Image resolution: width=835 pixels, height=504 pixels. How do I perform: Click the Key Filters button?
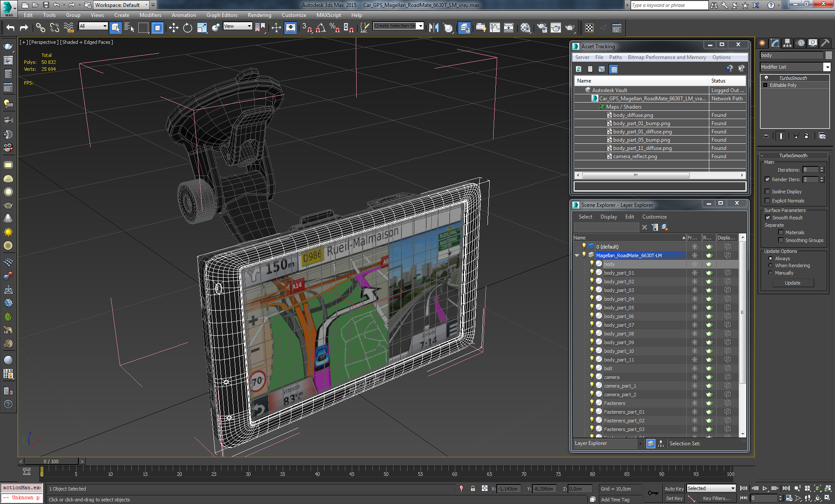[x=717, y=498]
